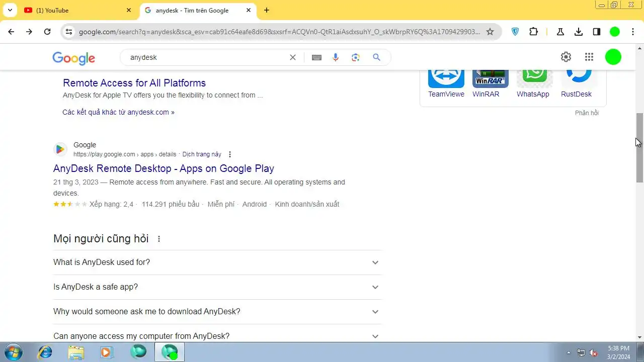Close the YouTube tab
The height and width of the screenshot is (362, 644).
129,10
